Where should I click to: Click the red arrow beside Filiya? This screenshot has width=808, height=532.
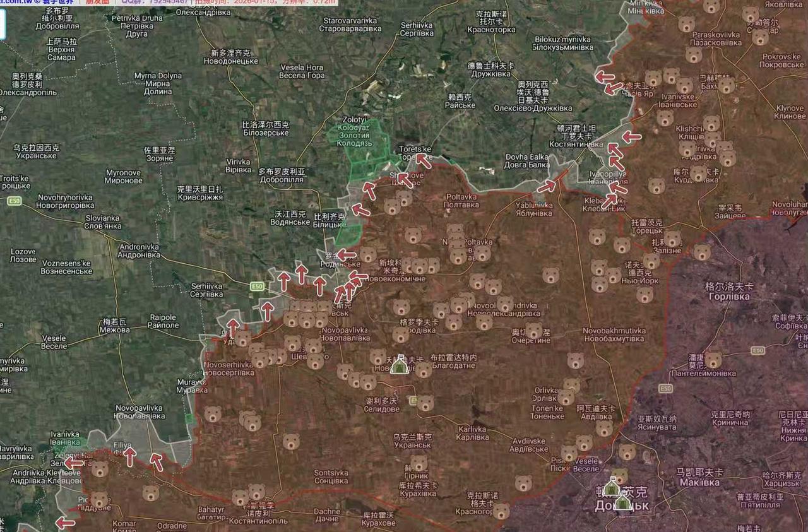129,457
